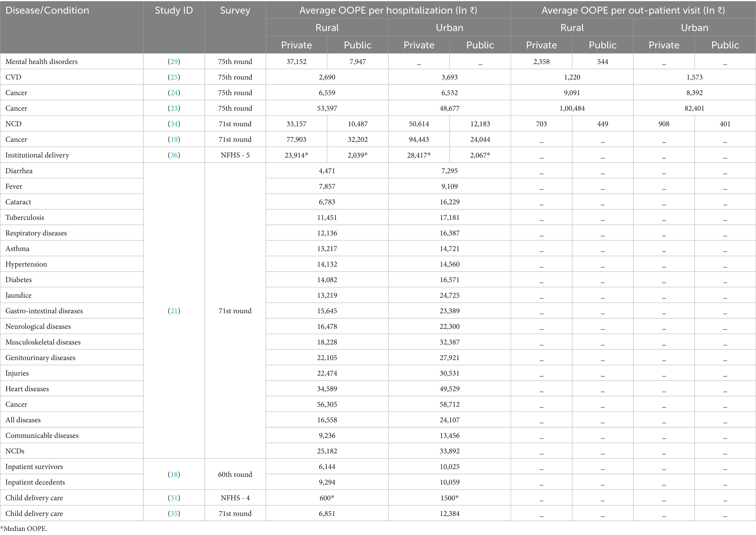Click the Diarrhea row label
756x535 pixels.
tap(19, 171)
